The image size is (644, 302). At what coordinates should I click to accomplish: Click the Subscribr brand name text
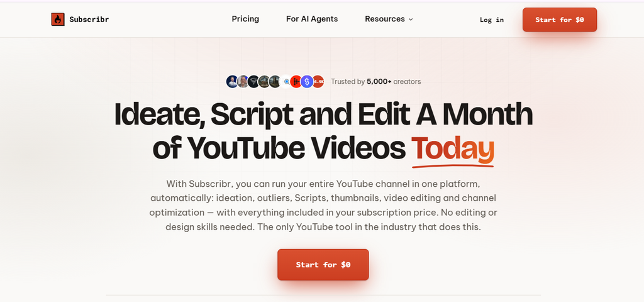click(x=89, y=20)
